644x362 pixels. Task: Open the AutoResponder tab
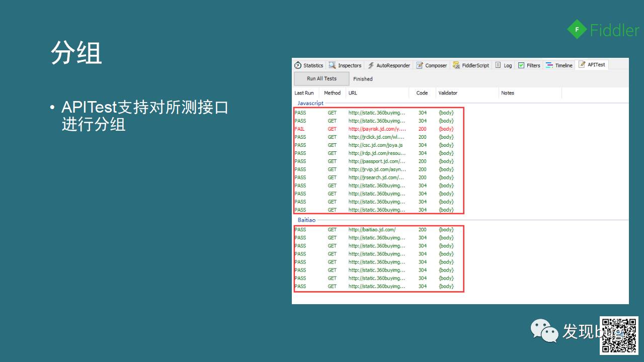click(389, 65)
